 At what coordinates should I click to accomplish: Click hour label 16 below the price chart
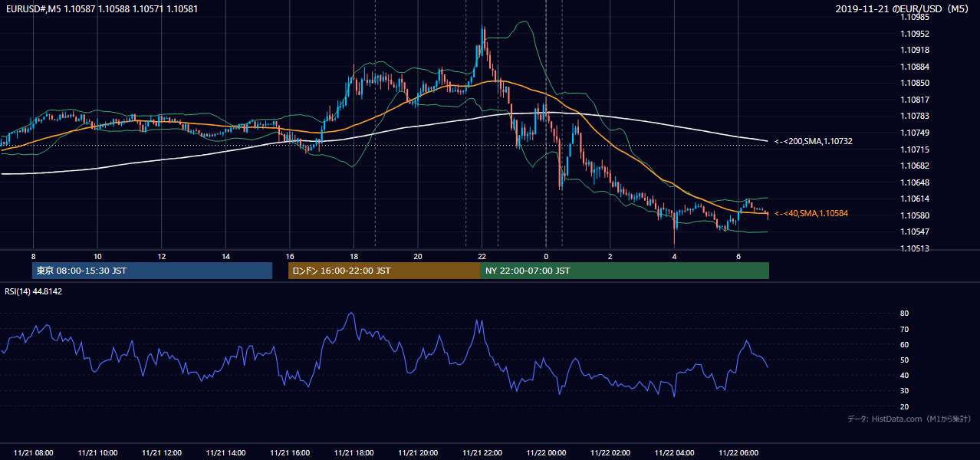[x=289, y=256]
